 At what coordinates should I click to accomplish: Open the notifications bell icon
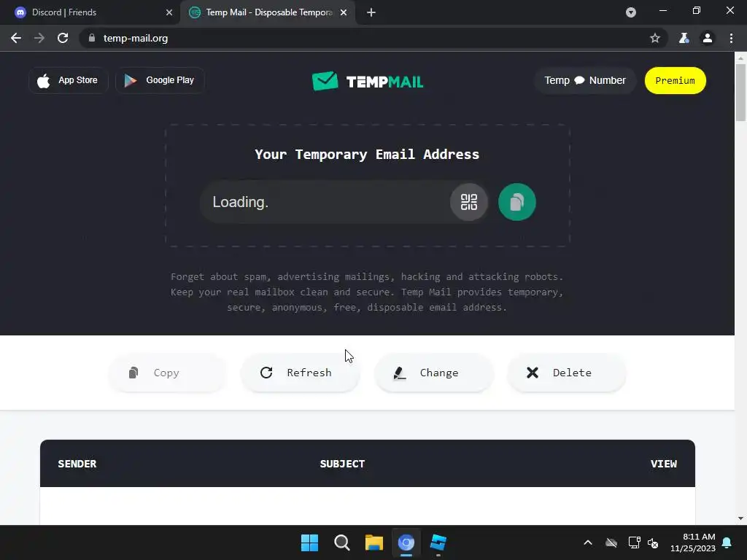pyautogui.click(x=727, y=542)
